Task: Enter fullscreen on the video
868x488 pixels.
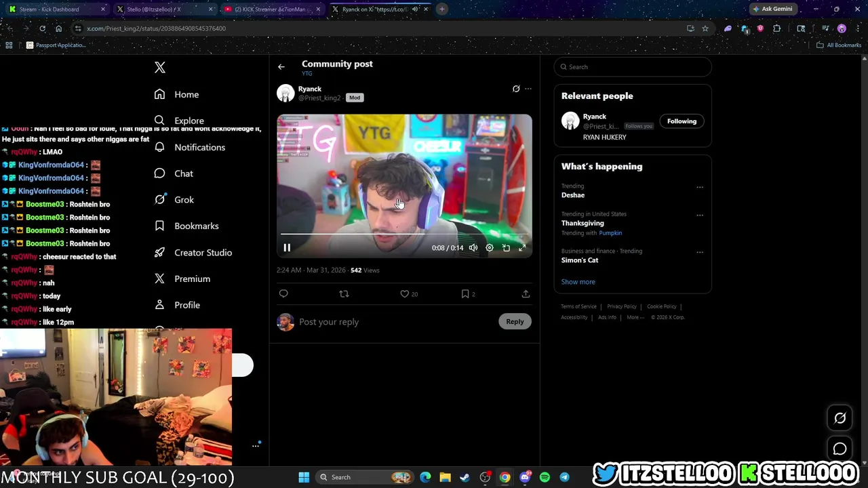Action: (x=522, y=248)
